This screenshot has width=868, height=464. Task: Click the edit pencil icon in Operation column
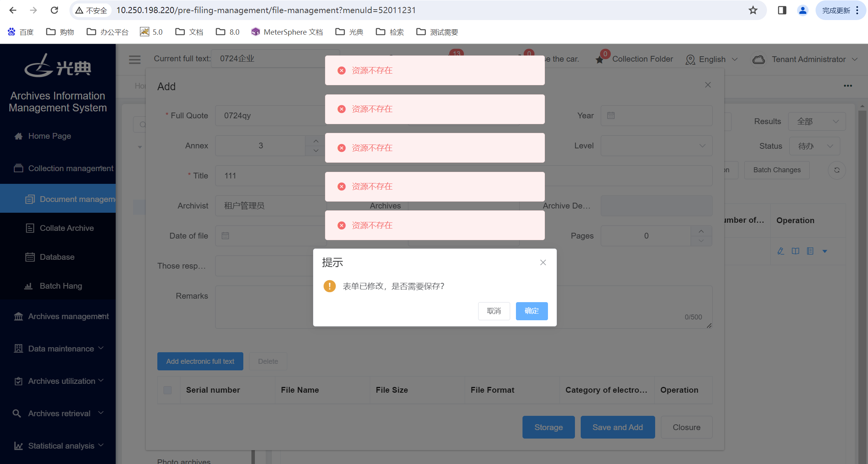coord(781,251)
